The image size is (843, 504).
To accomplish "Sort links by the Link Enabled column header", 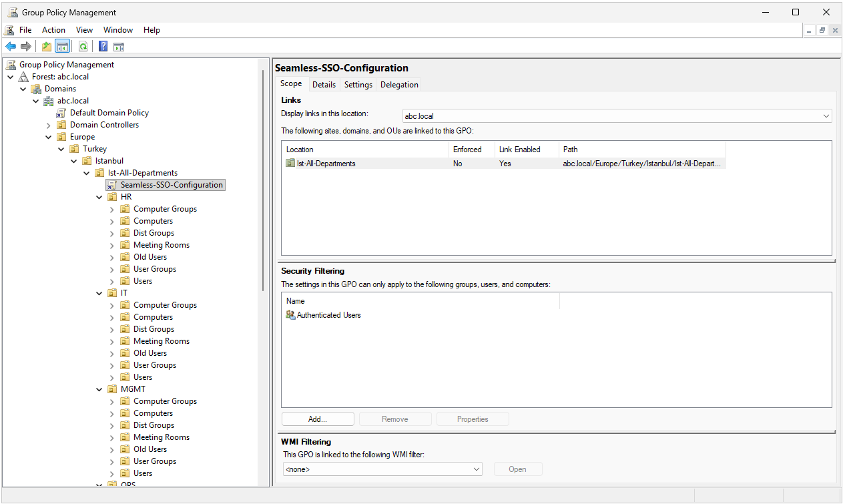I will (x=527, y=150).
